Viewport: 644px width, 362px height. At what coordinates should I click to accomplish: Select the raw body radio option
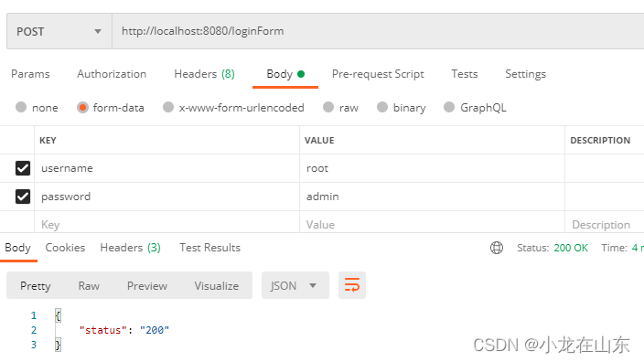click(x=328, y=107)
